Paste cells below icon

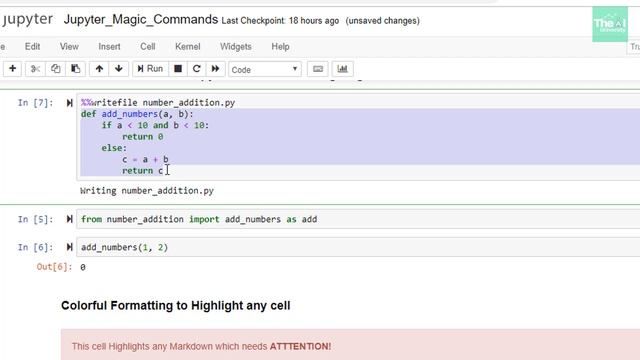point(76,69)
